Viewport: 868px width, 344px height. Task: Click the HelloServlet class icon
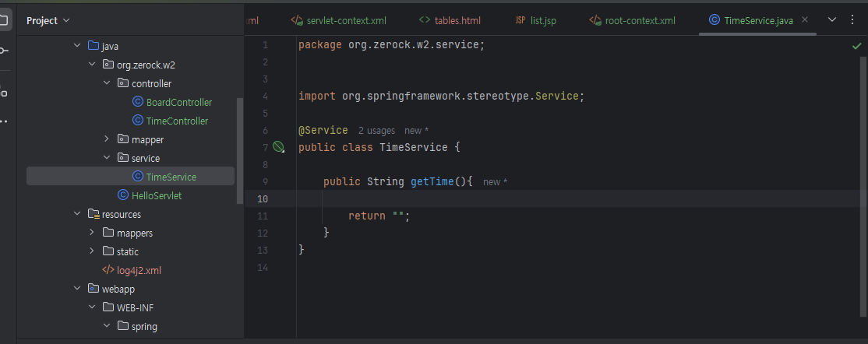click(x=123, y=195)
